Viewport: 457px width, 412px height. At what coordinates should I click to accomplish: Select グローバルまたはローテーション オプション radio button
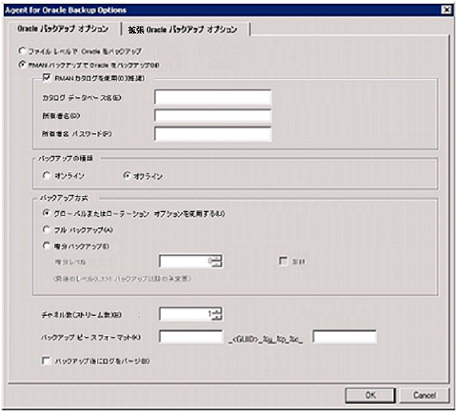(x=46, y=213)
